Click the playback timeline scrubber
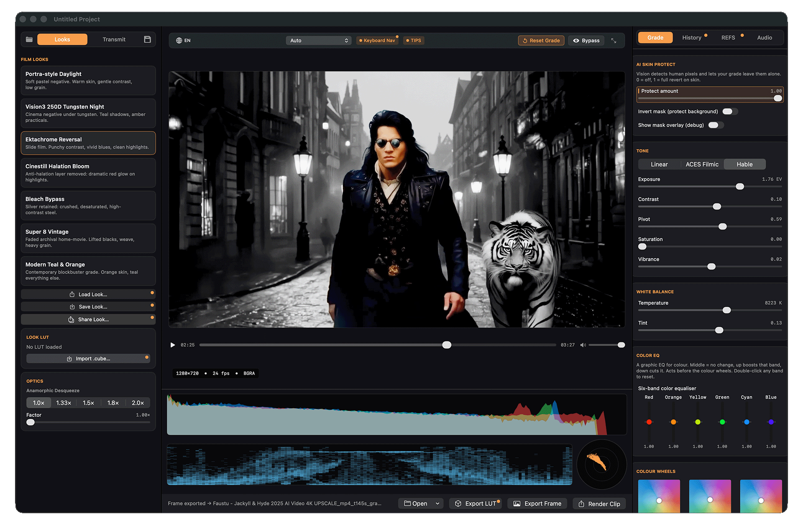The height and width of the screenshot is (532, 803). (378, 345)
